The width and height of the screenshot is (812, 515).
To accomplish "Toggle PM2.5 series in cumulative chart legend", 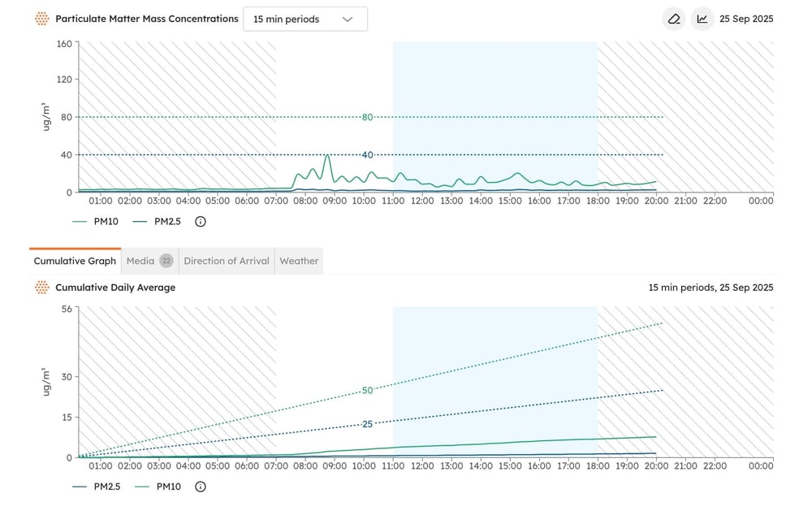I will pos(97,487).
